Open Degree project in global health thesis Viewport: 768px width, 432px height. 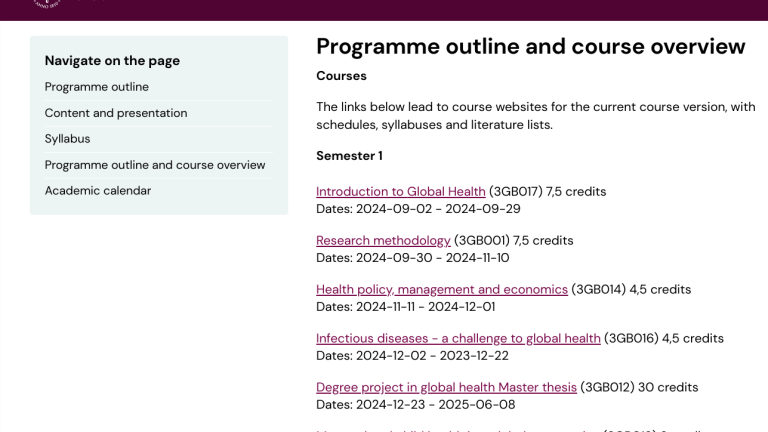[446, 387]
